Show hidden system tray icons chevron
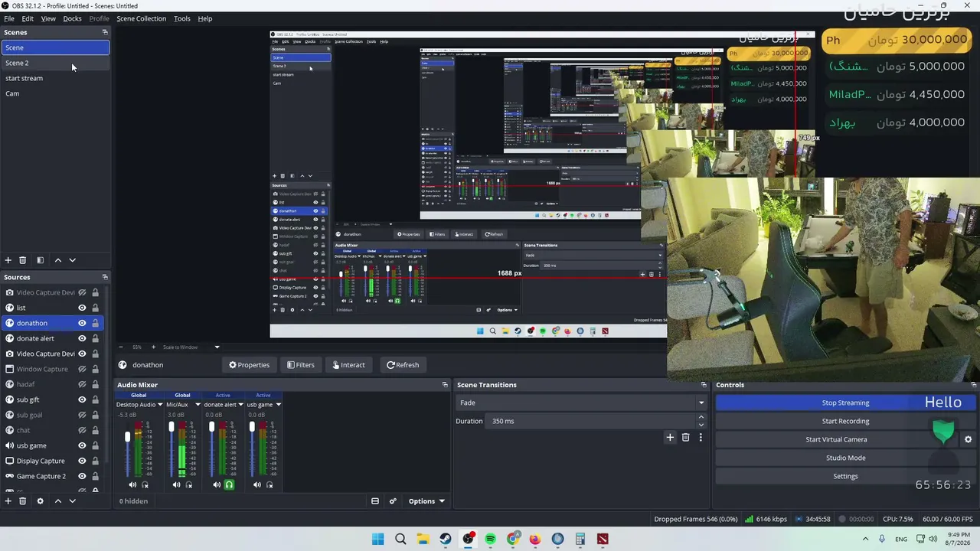The width and height of the screenshot is (980, 551). (865, 539)
